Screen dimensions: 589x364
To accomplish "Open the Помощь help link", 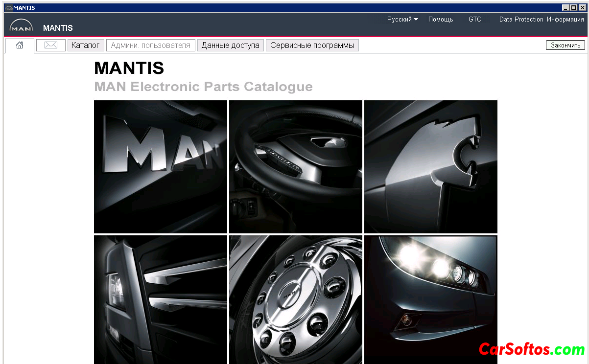I will click(x=441, y=20).
